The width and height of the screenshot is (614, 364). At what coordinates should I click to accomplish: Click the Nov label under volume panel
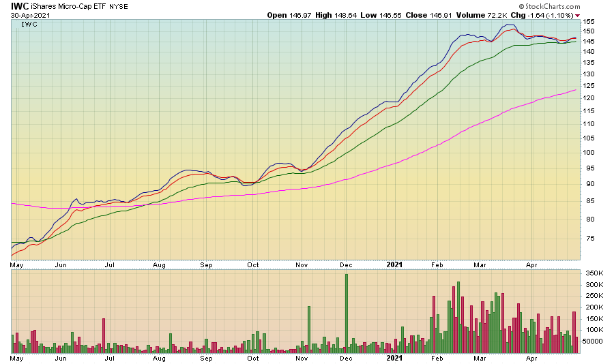click(x=302, y=358)
